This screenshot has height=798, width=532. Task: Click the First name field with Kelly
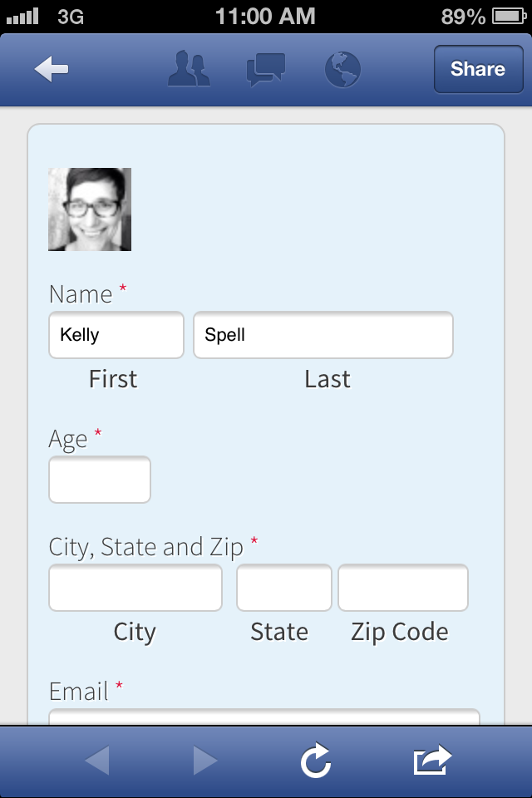pyautogui.click(x=116, y=335)
